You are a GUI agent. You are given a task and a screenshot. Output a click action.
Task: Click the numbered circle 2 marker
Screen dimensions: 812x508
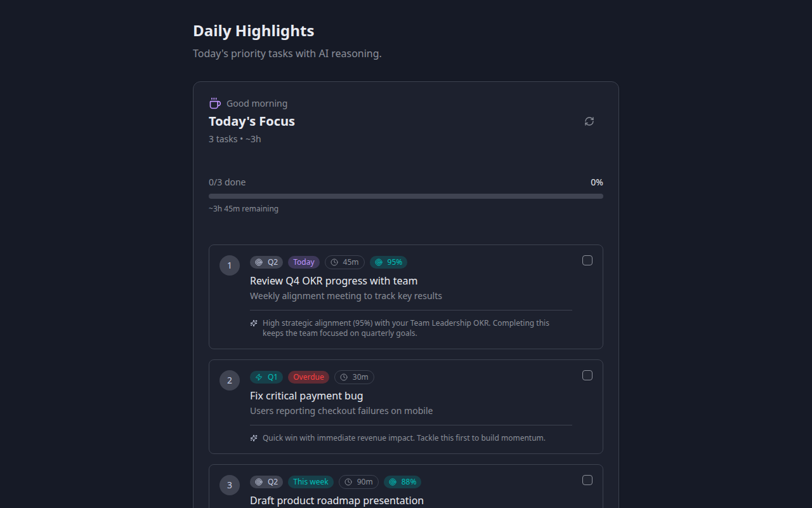(229, 380)
